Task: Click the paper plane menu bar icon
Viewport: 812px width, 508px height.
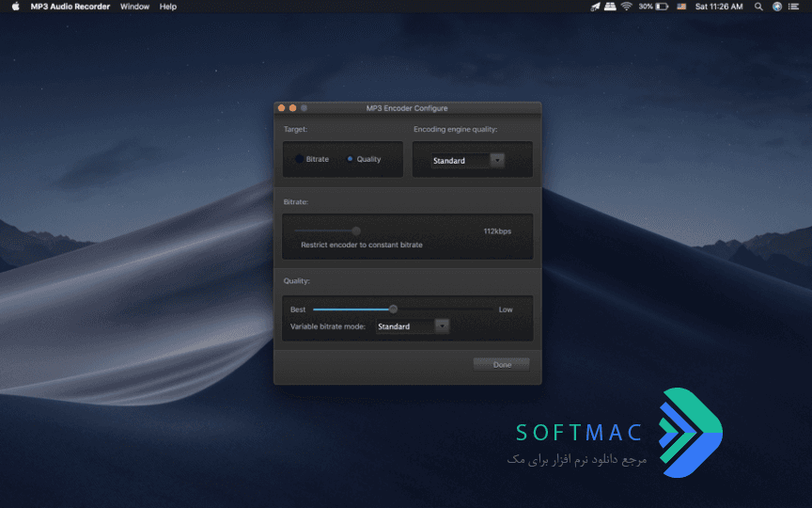Action: (596, 7)
